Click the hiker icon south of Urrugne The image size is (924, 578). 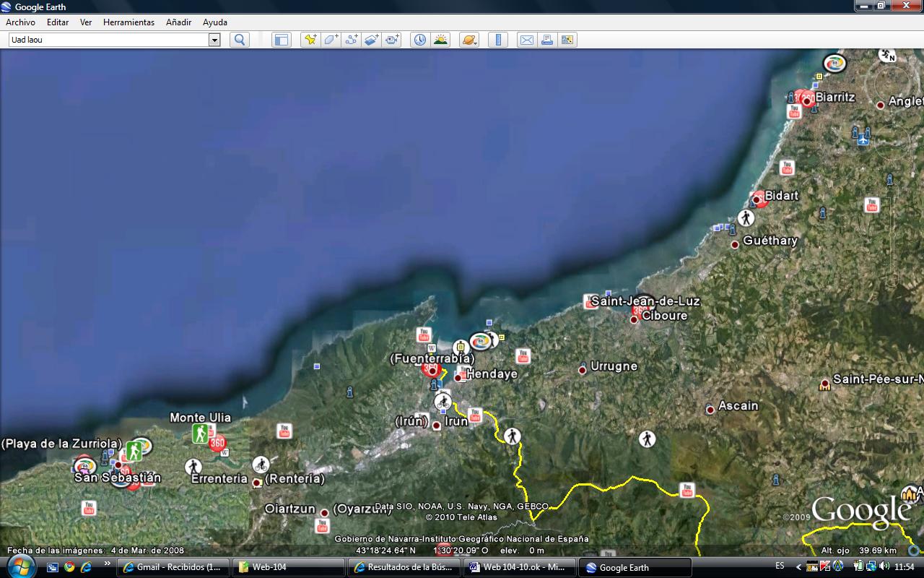click(647, 438)
